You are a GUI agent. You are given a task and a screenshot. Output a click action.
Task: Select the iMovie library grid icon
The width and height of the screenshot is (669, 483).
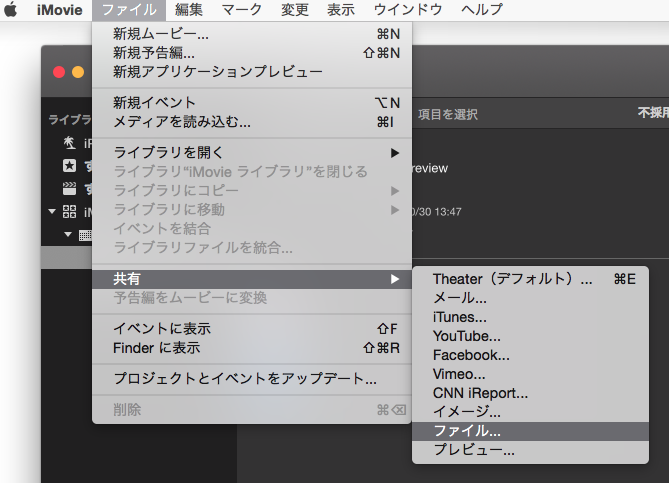point(70,211)
